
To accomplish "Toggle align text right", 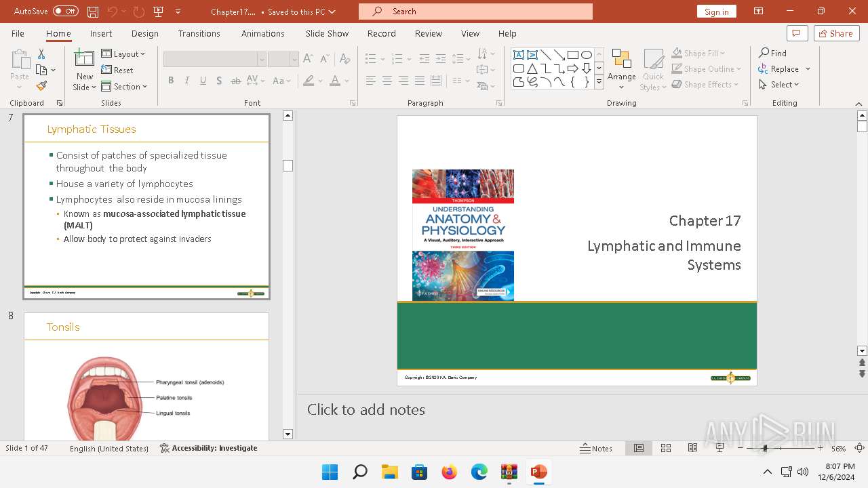I will 403,81.
